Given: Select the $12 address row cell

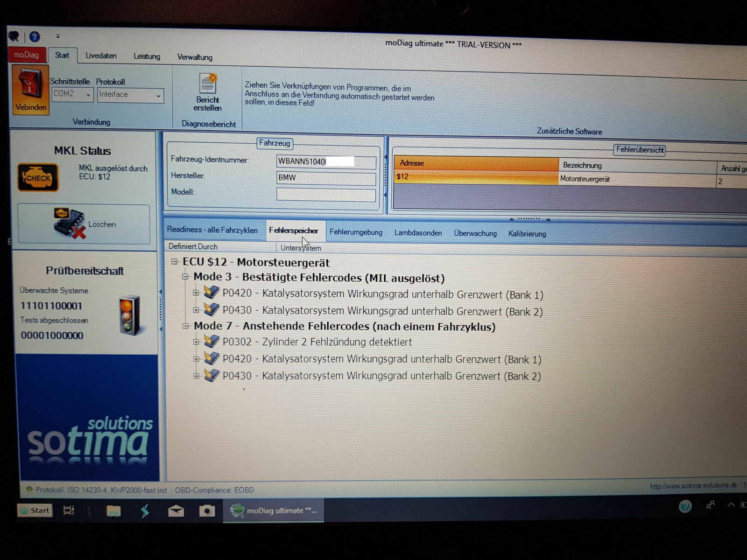Looking at the screenshot, I should click(476, 177).
